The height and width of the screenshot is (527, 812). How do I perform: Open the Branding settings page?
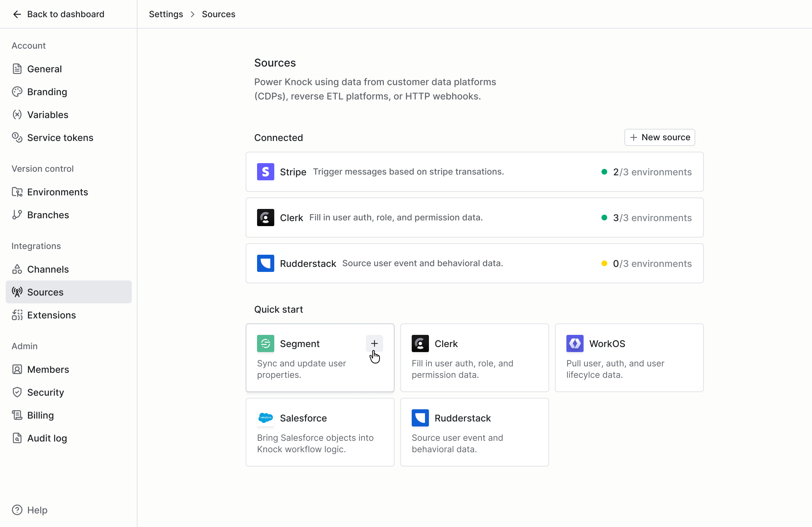click(47, 92)
